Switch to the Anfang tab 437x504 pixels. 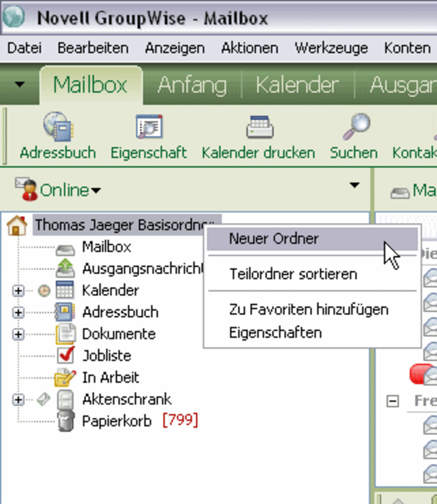coord(192,85)
